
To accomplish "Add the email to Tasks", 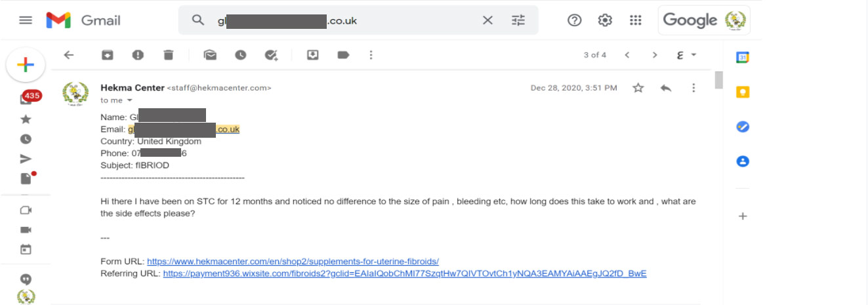I will [272, 55].
